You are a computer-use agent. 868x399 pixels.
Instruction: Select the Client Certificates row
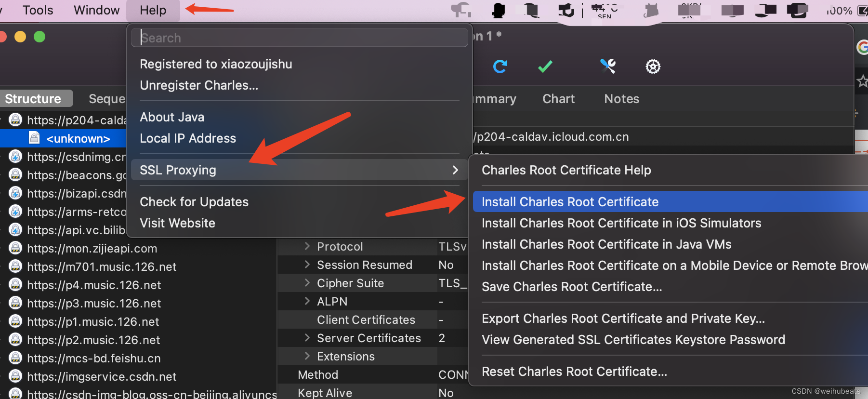(373, 319)
